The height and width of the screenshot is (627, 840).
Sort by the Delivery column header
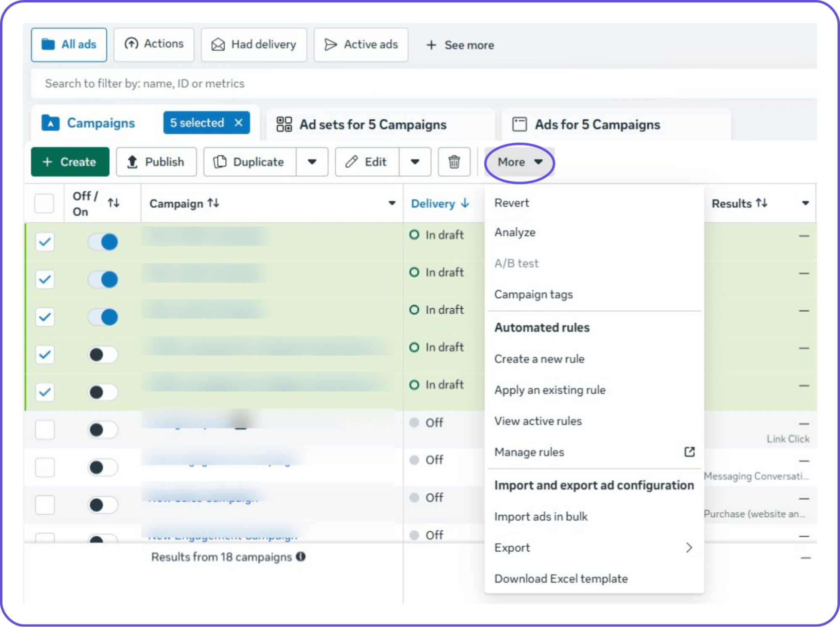coord(440,203)
